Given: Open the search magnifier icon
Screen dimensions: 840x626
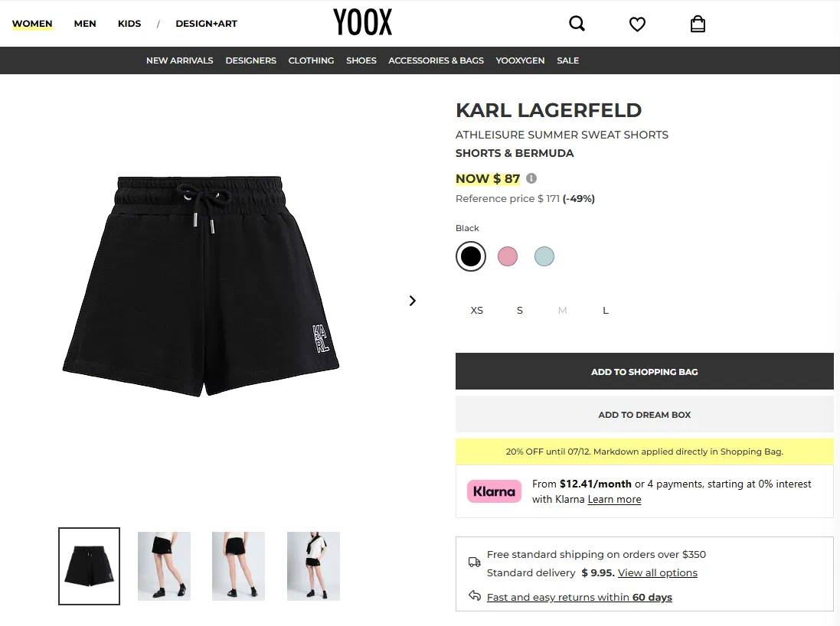Looking at the screenshot, I should tap(577, 24).
